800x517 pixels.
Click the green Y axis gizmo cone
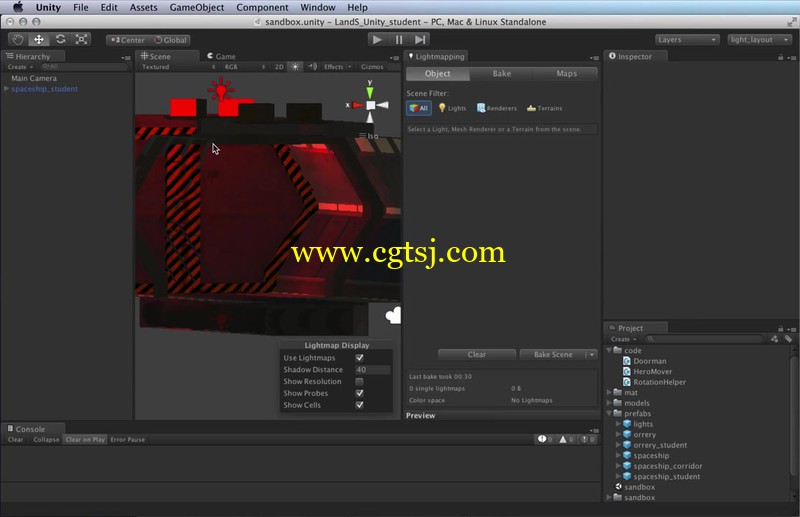click(x=369, y=92)
